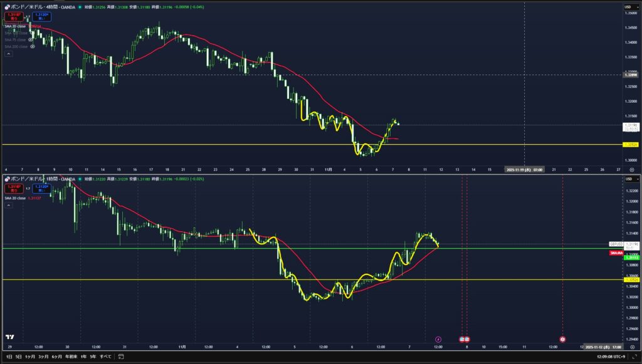Click the TradingView logo in lower chart
This screenshot has height=364, width=642.
(x=10, y=336)
